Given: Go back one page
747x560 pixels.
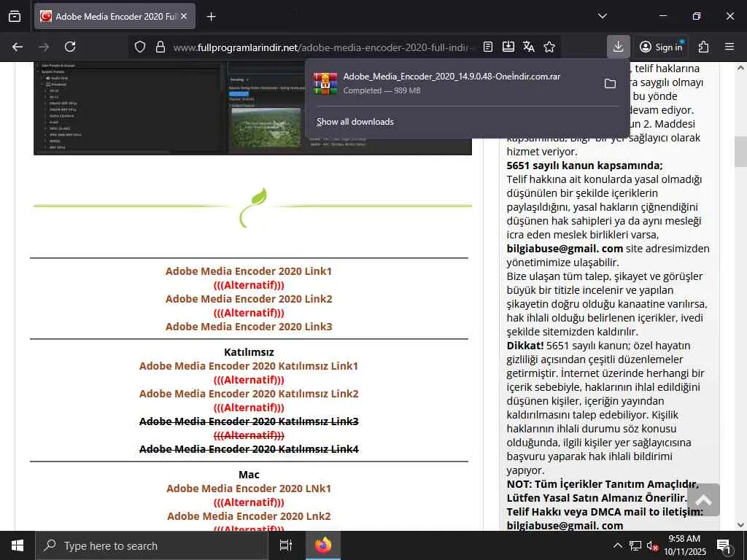Looking at the screenshot, I should point(18,47).
